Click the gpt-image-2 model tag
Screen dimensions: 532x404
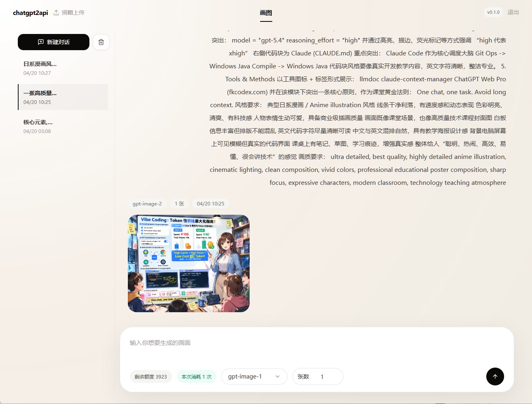pyautogui.click(x=147, y=204)
